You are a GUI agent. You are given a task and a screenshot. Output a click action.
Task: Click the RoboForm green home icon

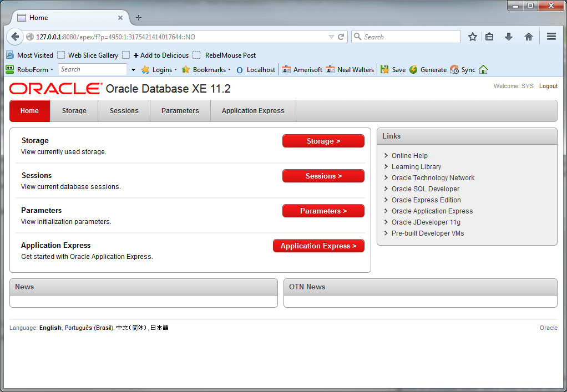tap(483, 69)
